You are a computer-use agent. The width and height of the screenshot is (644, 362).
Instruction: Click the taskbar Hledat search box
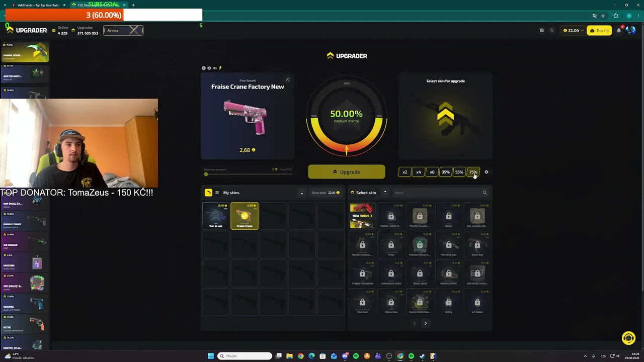245,356
